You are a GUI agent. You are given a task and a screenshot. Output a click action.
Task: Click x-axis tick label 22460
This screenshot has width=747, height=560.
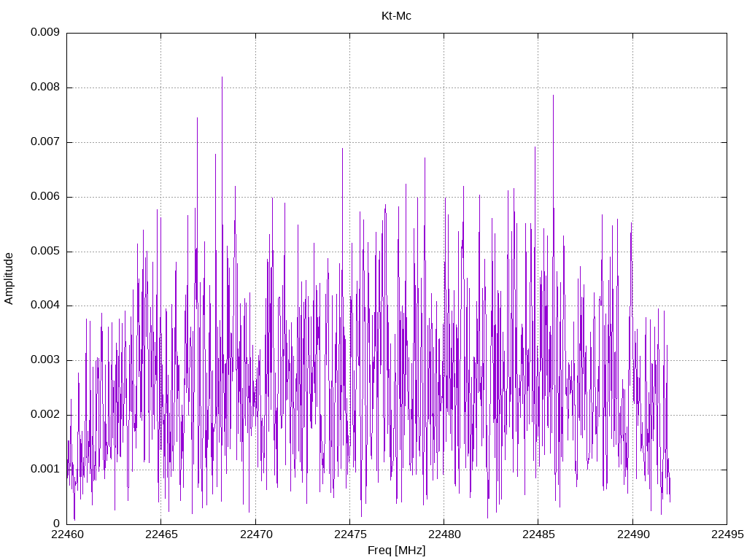(67, 534)
